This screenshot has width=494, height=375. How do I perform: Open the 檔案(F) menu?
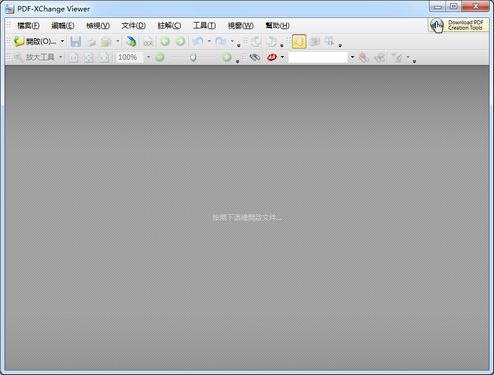pyautogui.click(x=28, y=25)
